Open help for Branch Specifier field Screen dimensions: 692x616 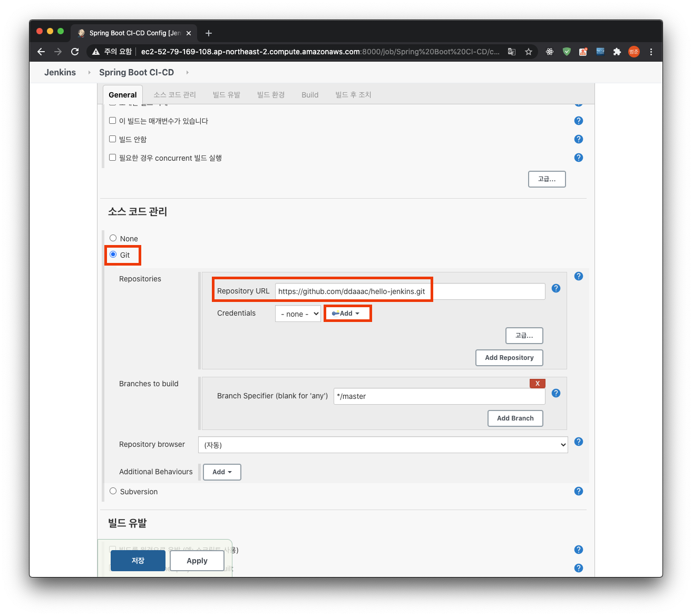coord(556,393)
